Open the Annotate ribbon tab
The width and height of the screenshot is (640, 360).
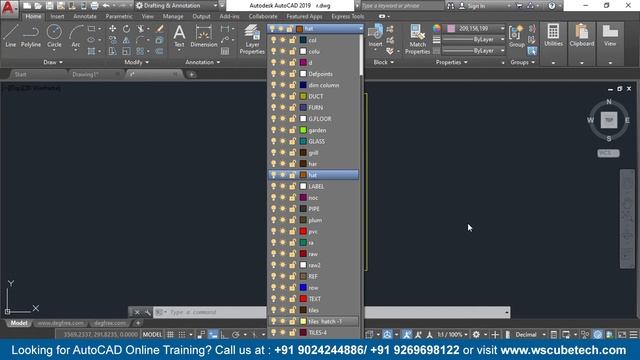tap(84, 16)
